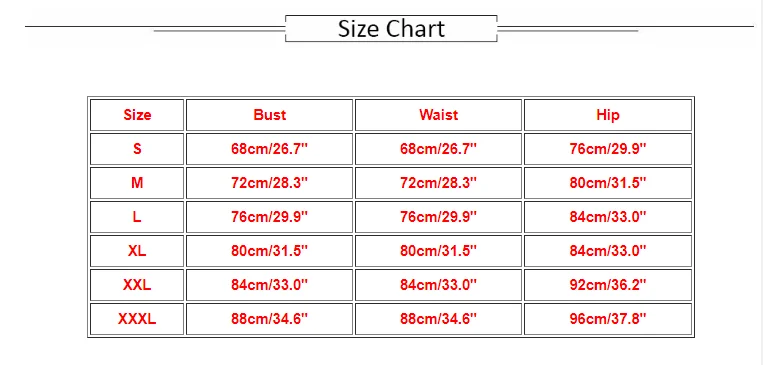Click the XXL hip cell 92cm/36.2"

(x=608, y=285)
